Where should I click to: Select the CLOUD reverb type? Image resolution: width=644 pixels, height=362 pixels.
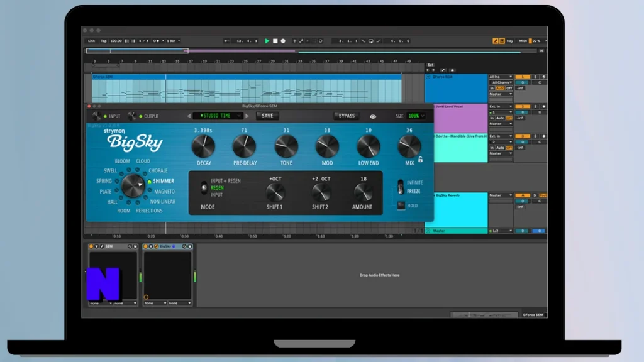click(143, 162)
